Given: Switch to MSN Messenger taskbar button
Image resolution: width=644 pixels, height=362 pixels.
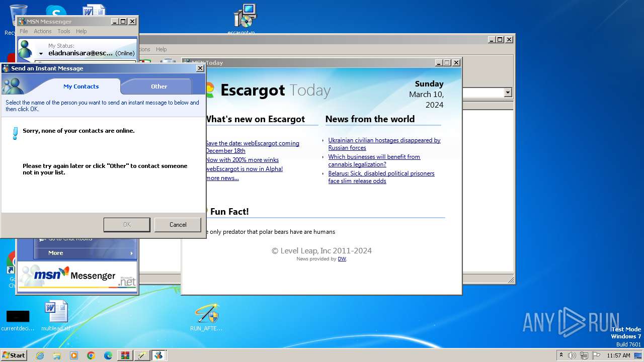Looking at the screenshot, I should point(159,355).
